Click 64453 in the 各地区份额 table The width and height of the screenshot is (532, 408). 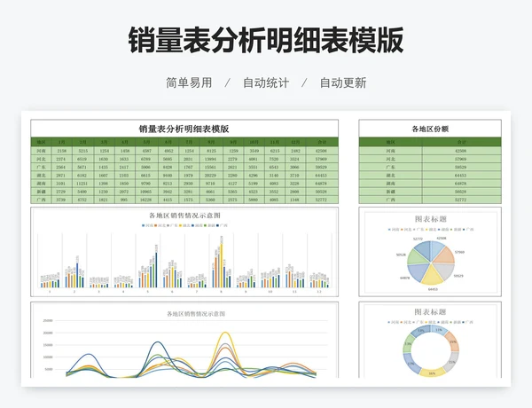[461, 175]
